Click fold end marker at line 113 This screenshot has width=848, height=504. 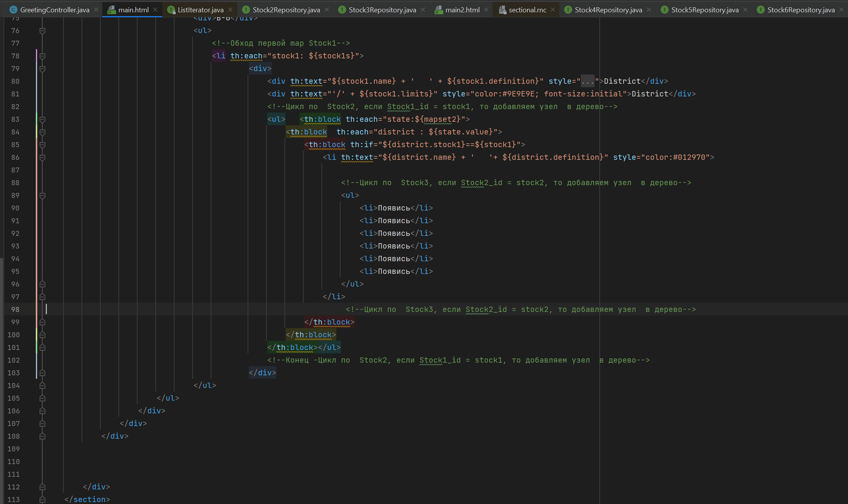click(42, 500)
